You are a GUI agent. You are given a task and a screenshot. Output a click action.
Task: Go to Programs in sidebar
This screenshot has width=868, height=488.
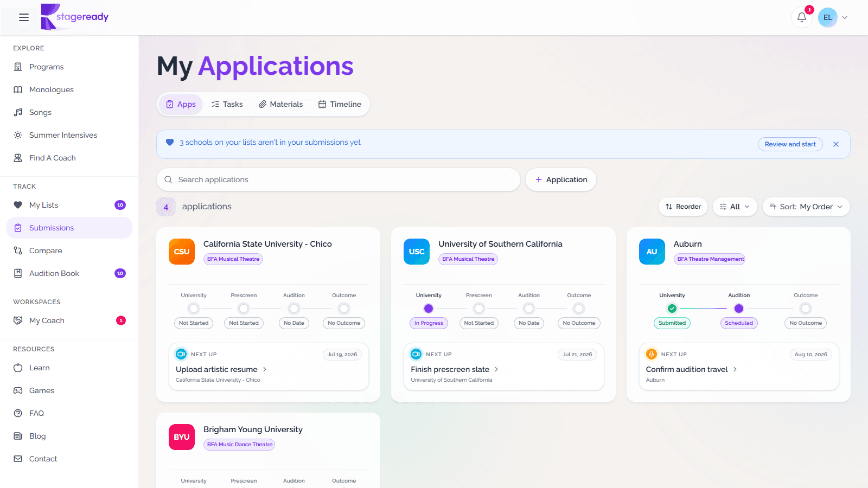coord(69,67)
